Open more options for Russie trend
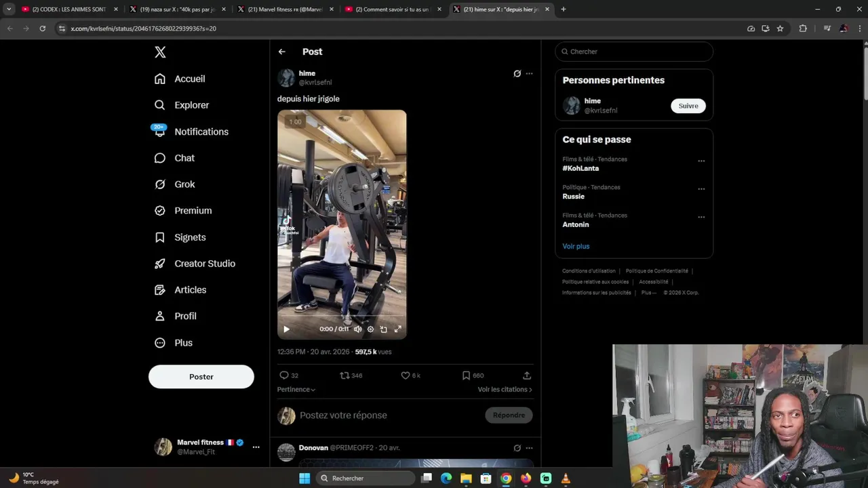The height and width of the screenshot is (488, 868). point(701,189)
